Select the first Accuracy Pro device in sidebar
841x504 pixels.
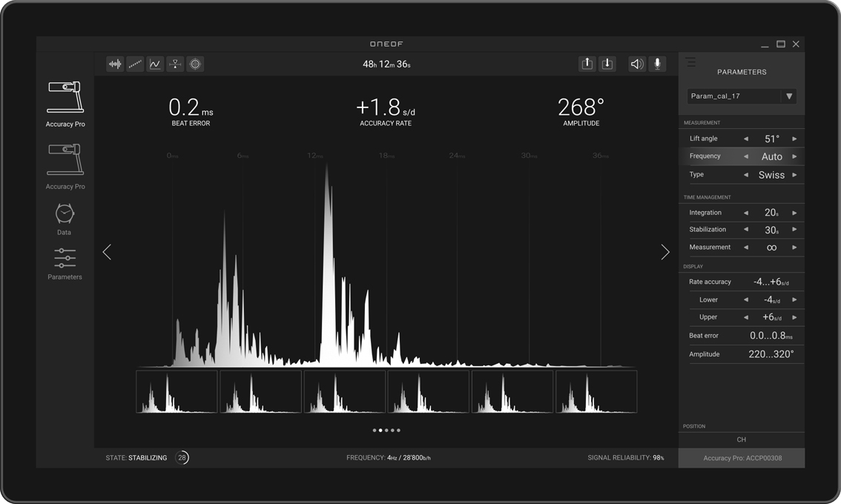65,105
